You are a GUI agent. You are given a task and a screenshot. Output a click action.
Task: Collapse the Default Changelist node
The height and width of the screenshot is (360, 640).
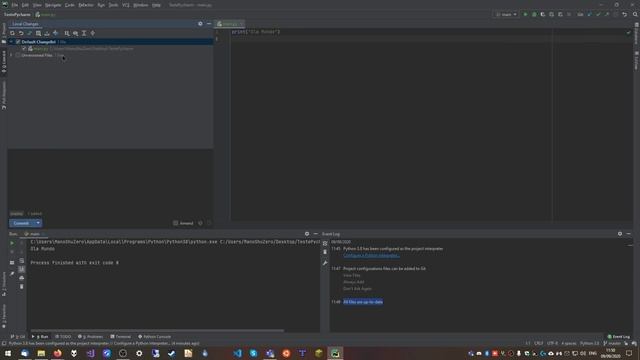[x=11, y=42]
